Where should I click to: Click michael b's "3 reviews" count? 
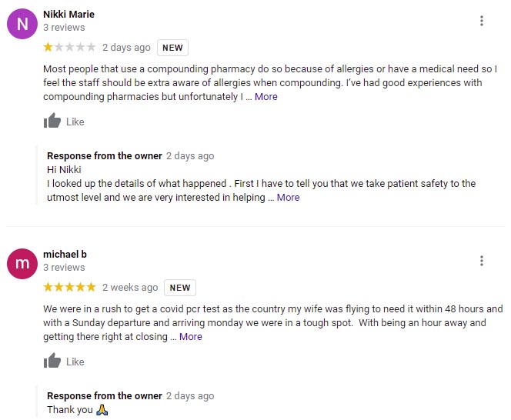(x=64, y=268)
